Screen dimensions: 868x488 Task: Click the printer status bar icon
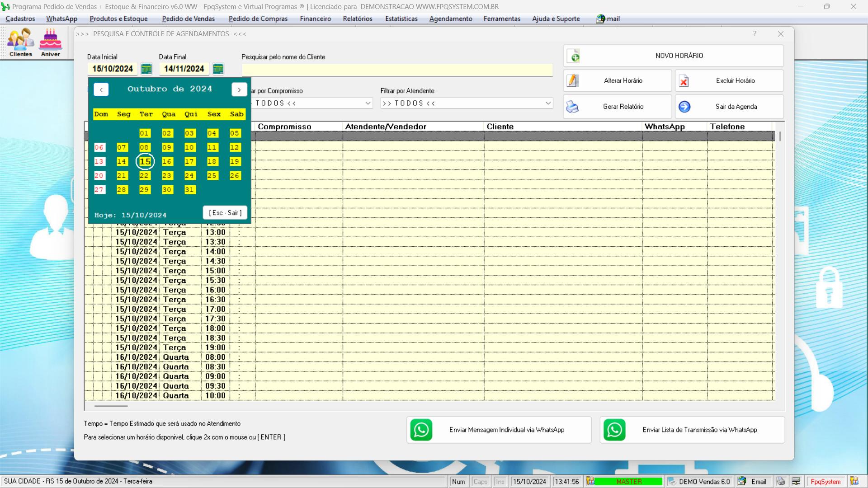[781, 482]
